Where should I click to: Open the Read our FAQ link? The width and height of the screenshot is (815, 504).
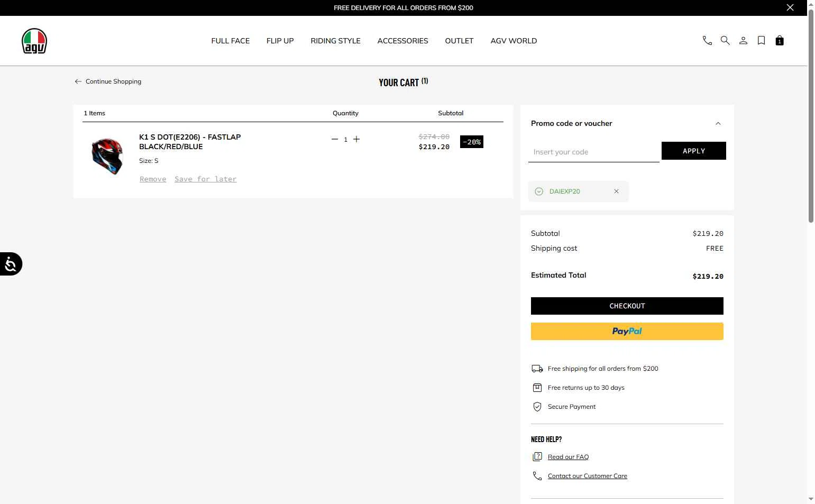coord(568,457)
